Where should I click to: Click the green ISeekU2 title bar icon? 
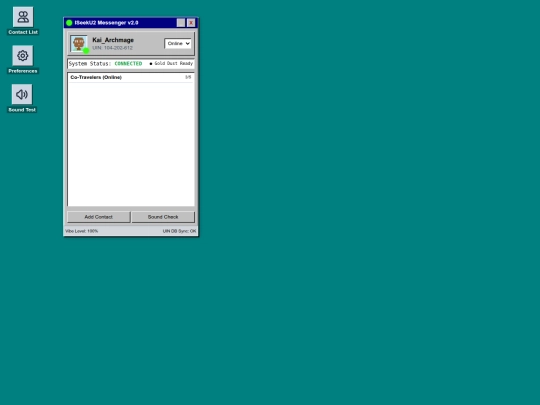69,23
